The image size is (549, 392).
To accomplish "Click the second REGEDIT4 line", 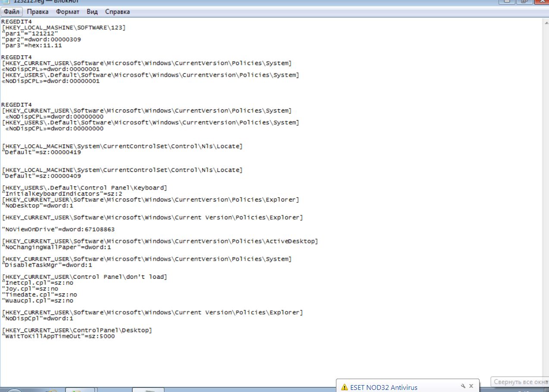I will (x=16, y=57).
